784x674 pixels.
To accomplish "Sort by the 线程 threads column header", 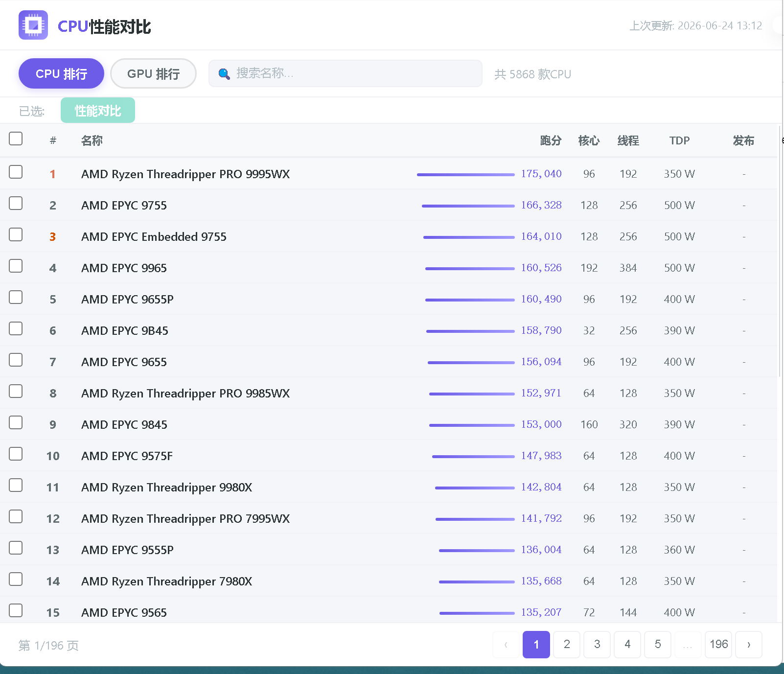I will click(x=628, y=141).
